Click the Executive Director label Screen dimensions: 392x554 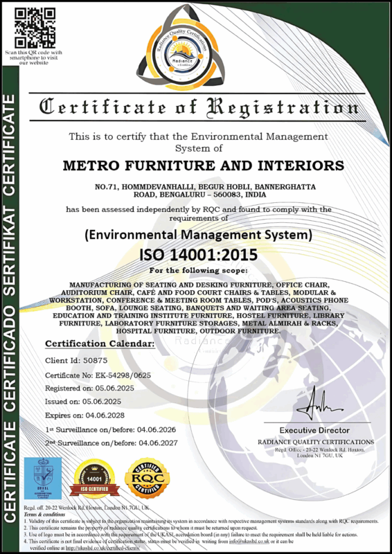(x=314, y=430)
